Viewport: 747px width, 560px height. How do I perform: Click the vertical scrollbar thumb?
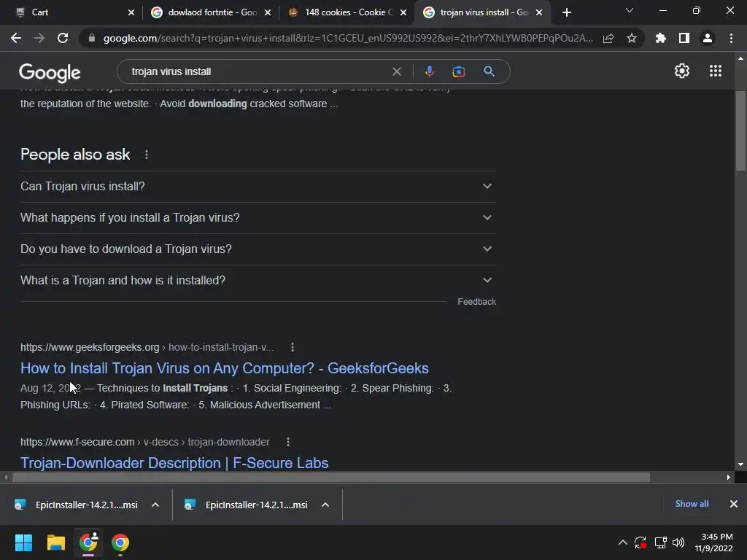coord(740,131)
